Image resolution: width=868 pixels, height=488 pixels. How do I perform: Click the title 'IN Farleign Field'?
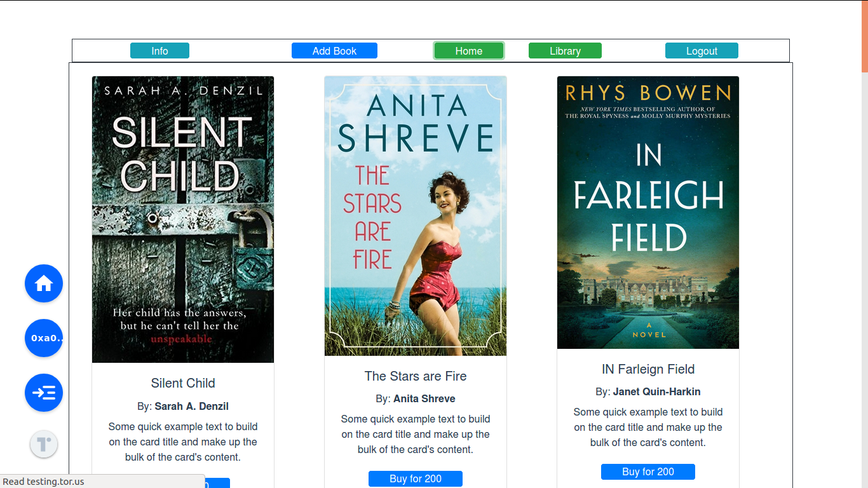coord(648,369)
